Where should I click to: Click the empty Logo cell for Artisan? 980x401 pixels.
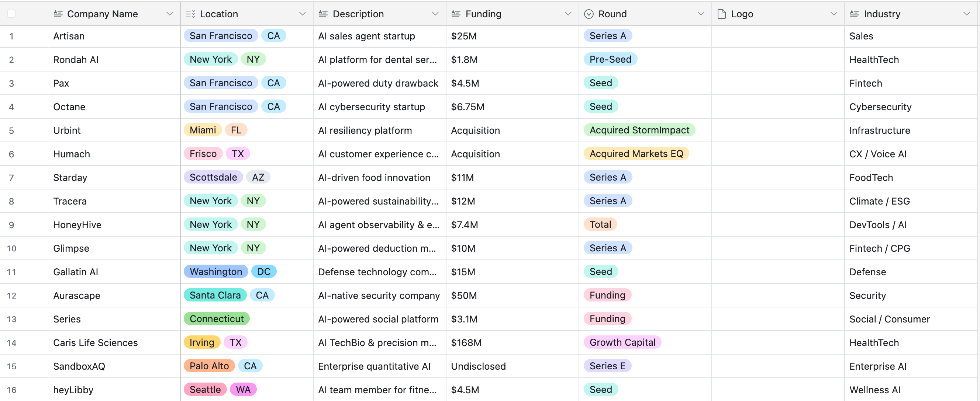pyautogui.click(x=778, y=36)
